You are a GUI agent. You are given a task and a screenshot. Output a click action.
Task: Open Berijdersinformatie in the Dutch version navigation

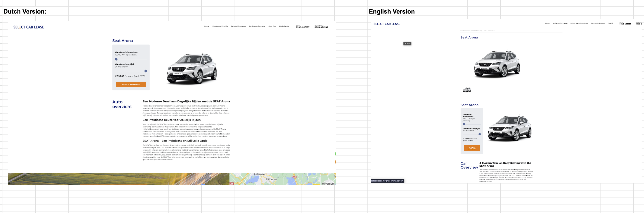[257, 26]
